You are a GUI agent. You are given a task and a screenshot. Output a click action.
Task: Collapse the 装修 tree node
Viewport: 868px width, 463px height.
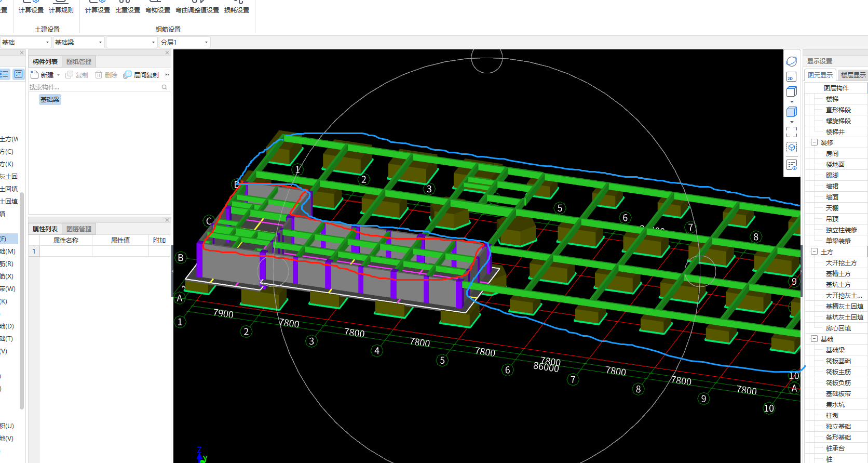click(x=815, y=142)
